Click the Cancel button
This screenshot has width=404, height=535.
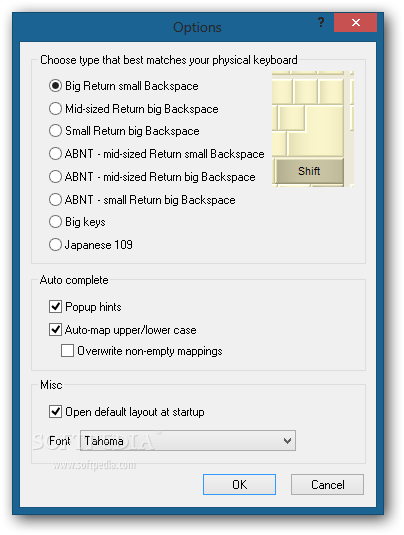click(327, 484)
